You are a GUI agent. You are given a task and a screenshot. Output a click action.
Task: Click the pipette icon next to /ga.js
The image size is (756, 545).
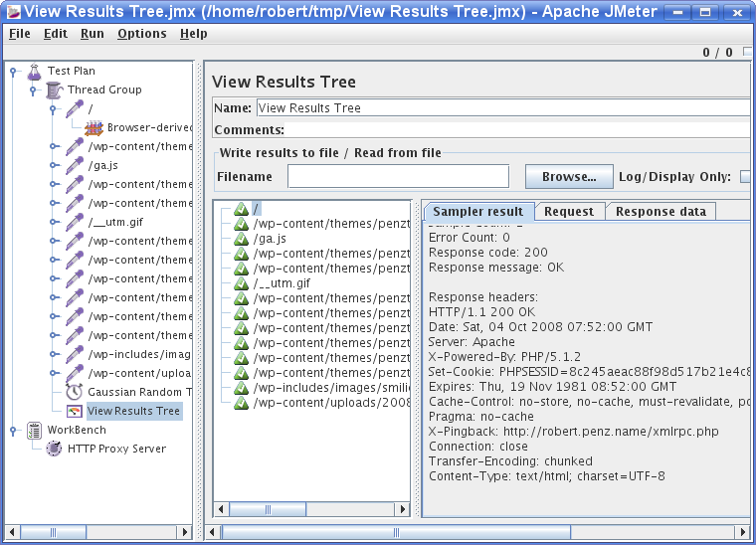click(x=75, y=166)
